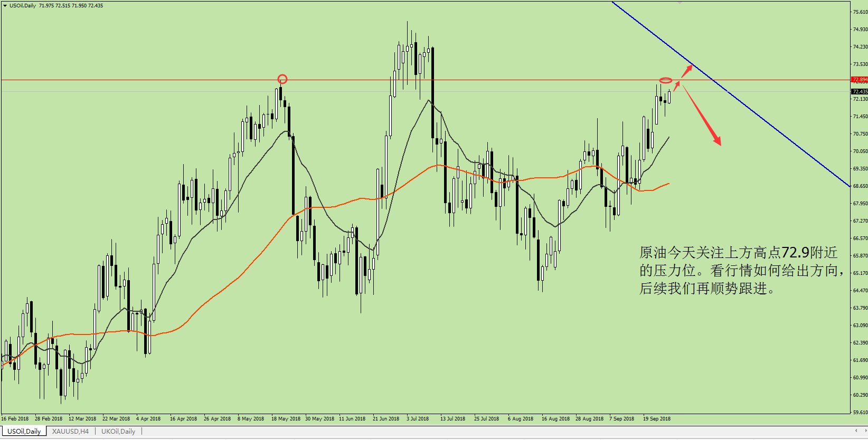Click the 8 May 2018 date label

[x=251, y=419]
